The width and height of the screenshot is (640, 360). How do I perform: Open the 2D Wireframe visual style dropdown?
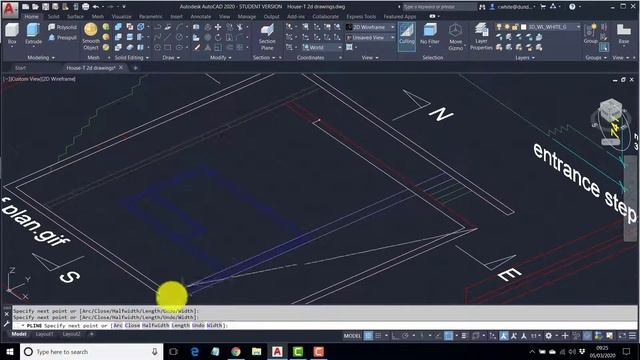371,27
